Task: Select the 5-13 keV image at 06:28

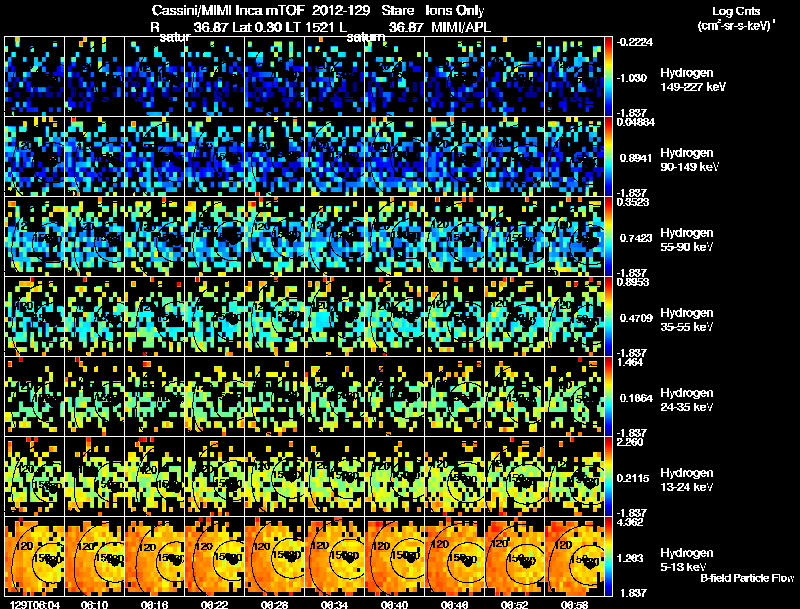Action: coord(274,556)
